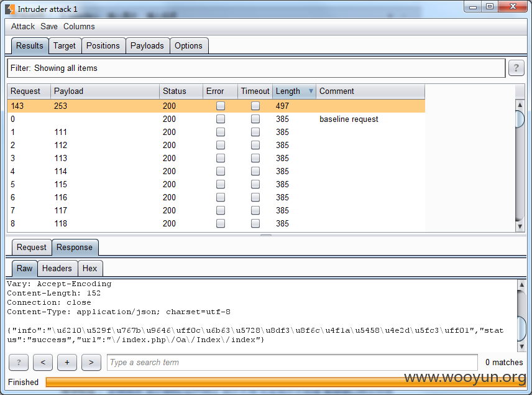This screenshot has height=395, width=532.
Task: Open the Save menu
Action: (49, 27)
